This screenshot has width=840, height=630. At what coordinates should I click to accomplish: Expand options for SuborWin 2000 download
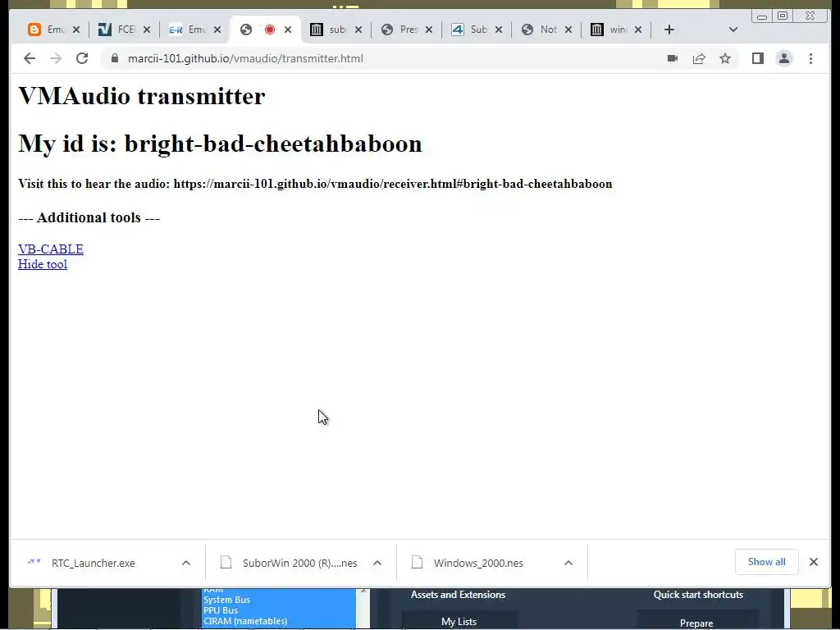point(377,563)
